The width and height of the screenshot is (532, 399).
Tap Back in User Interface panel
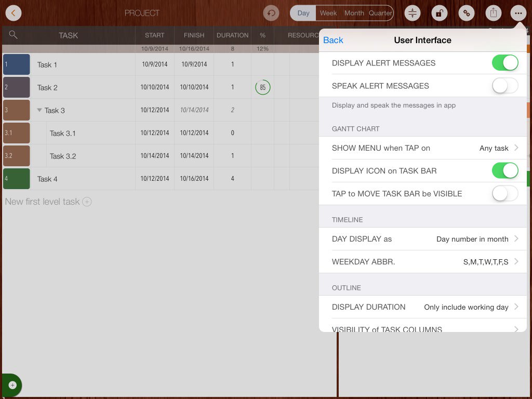[333, 40]
